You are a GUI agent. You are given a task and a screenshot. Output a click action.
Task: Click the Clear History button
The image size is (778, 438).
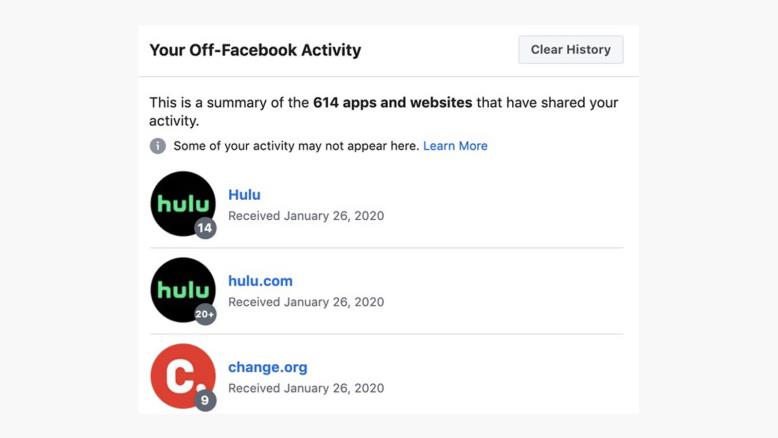pyautogui.click(x=570, y=50)
